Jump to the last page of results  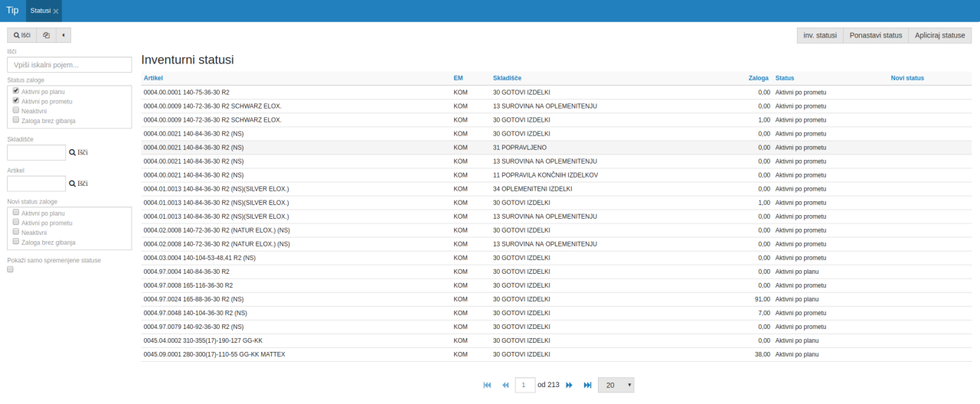tap(587, 385)
